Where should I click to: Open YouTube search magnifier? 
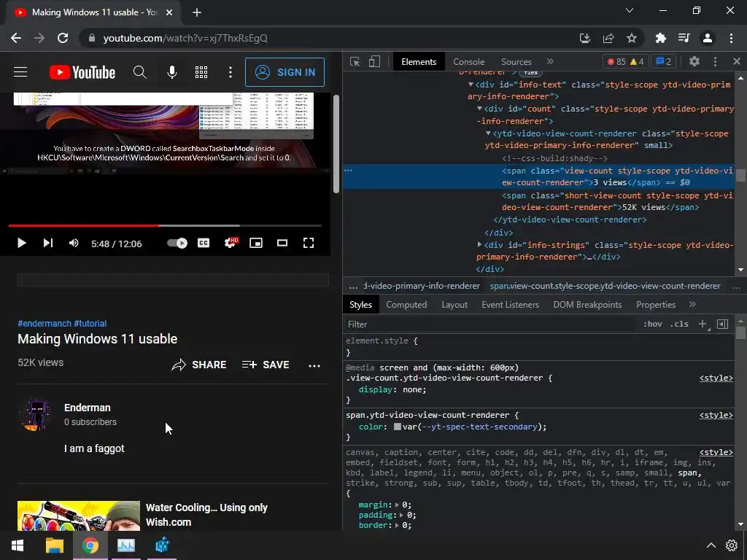pos(139,72)
